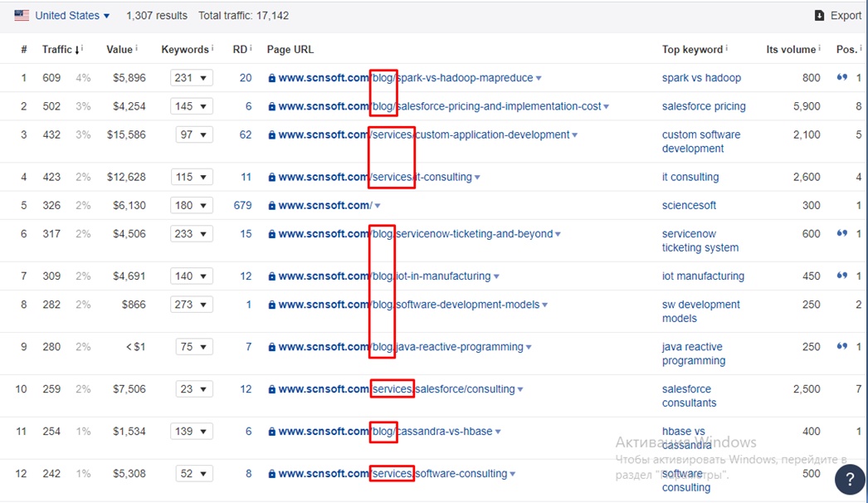Click the salesforce consultants top keyword
Image resolution: width=868 pixels, height=503 pixels.
click(x=690, y=396)
